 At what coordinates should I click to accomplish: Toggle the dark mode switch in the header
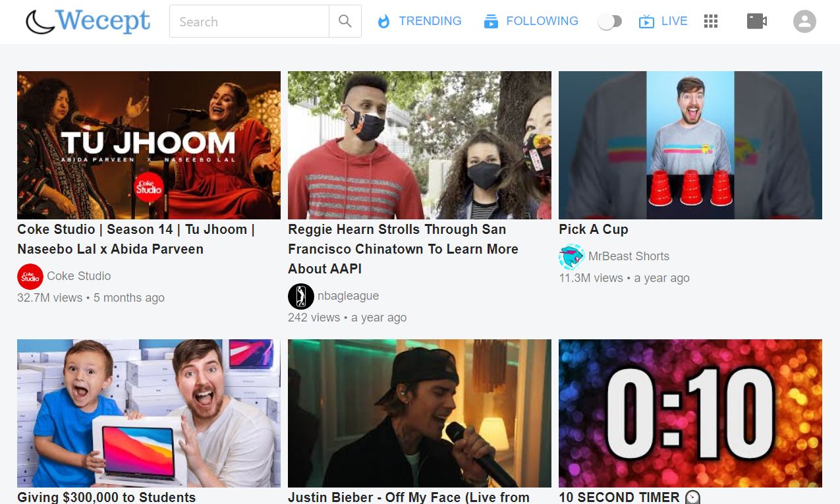[x=609, y=22]
